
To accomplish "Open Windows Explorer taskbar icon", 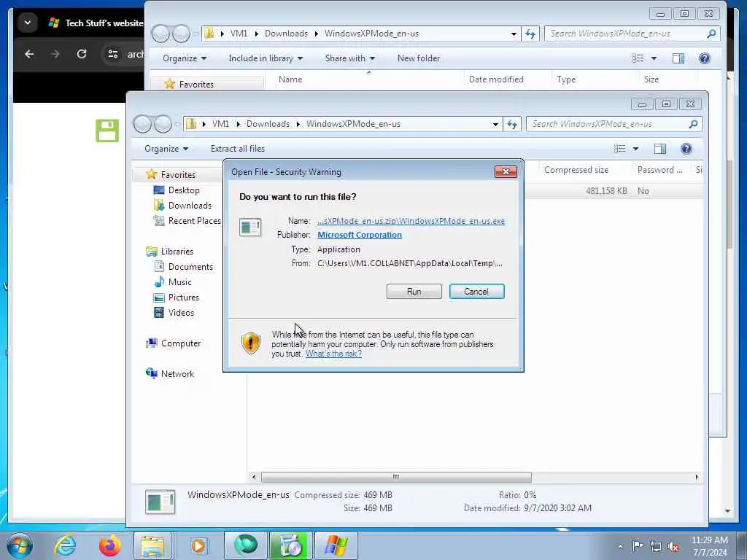I will 152,545.
